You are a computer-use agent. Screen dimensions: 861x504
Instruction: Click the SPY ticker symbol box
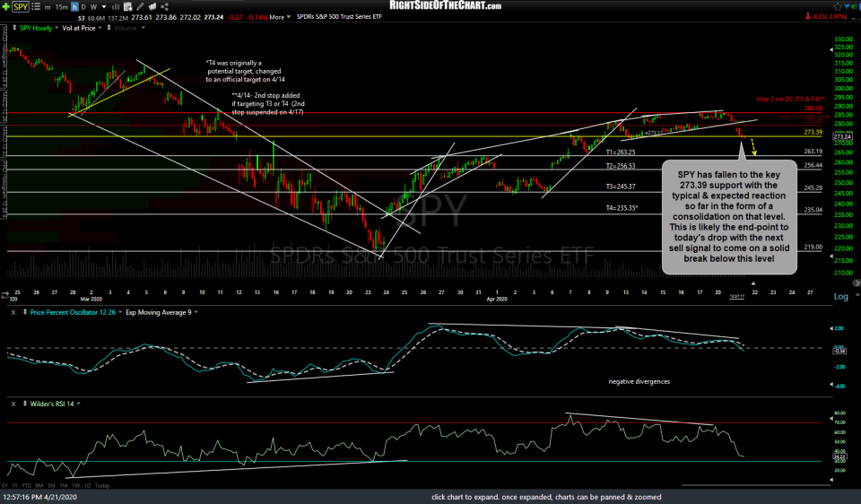point(21,6)
